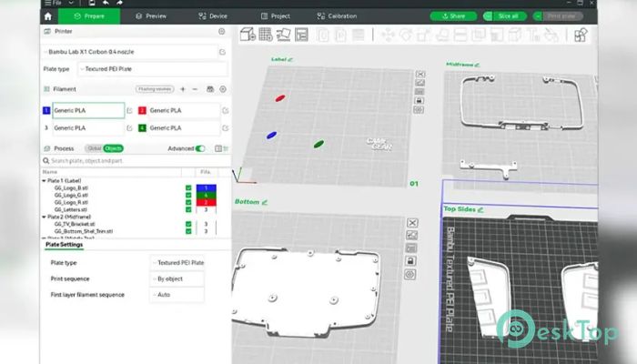Image resolution: width=637 pixels, height=364 pixels.
Task: Open Plate type dropdown under Printer
Action: tap(153, 69)
